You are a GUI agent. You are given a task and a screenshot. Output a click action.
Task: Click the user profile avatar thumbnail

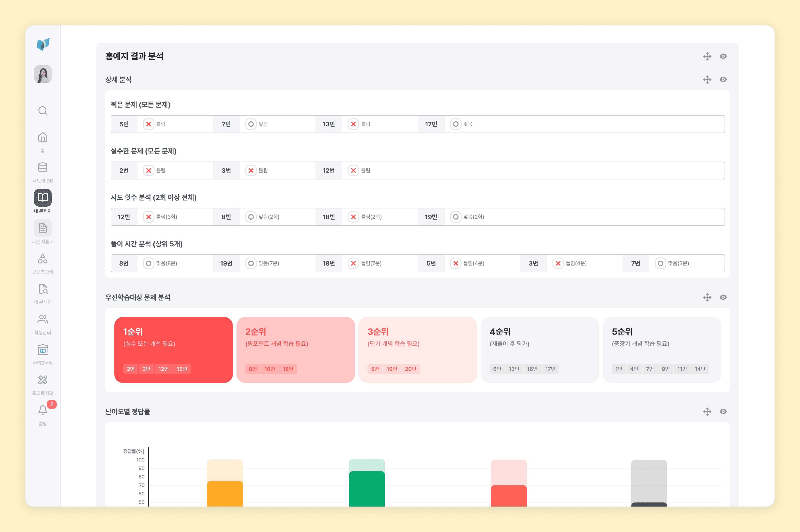(x=43, y=74)
